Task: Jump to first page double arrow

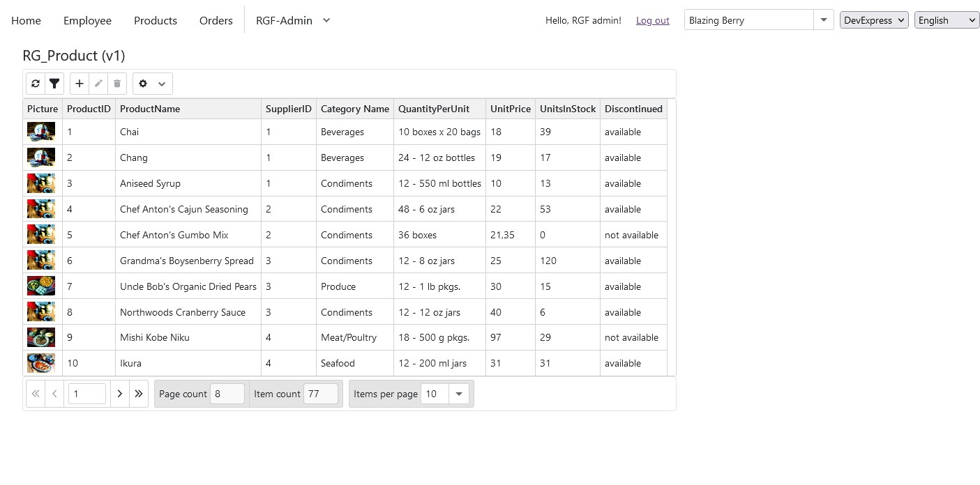Action: pyautogui.click(x=36, y=394)
